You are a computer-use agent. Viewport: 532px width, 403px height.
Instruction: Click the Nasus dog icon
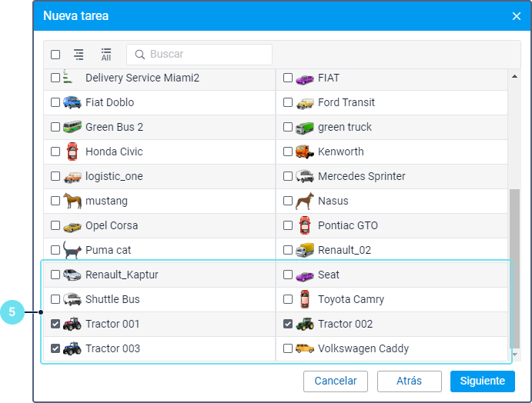point(305,201)
